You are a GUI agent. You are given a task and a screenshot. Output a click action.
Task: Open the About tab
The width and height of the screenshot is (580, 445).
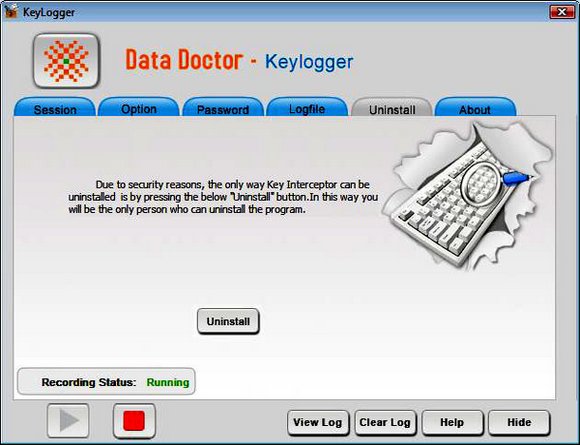(x=475, y=107)
